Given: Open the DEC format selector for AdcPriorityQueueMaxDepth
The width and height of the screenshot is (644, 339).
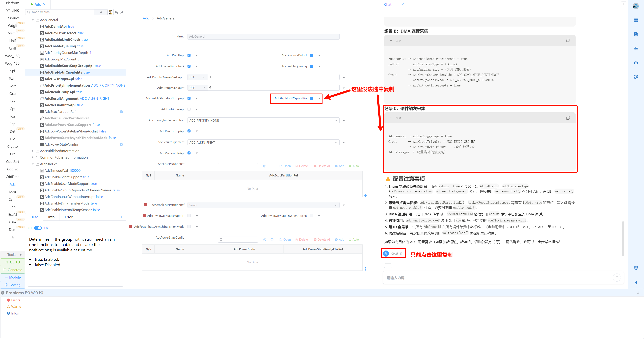Looking at the screenshot, I should [x=197, y=77].
